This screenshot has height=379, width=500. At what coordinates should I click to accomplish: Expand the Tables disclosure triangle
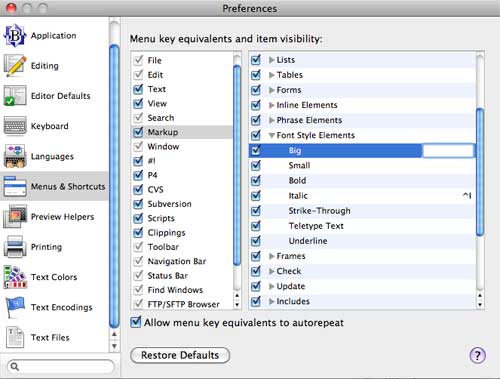click(x=272, y=75)
